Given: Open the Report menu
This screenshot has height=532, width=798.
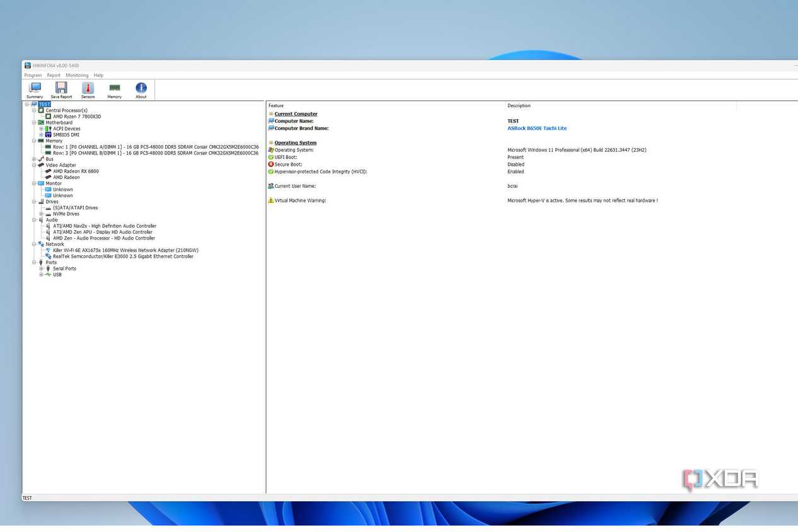Looking at the screenshot, I should pos(54,75).
